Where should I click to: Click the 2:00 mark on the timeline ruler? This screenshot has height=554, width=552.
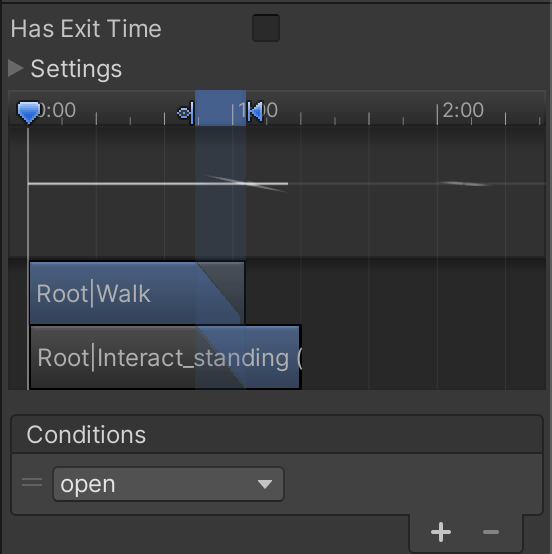coord(463,110)
